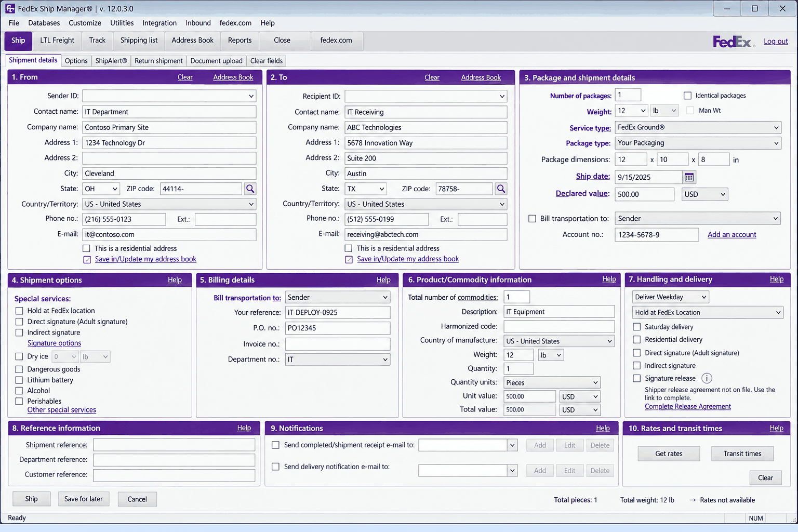This screenshot has width=798, height=532.
Task: Check Hold at FedEx location special service
Action: click(19, 311)
